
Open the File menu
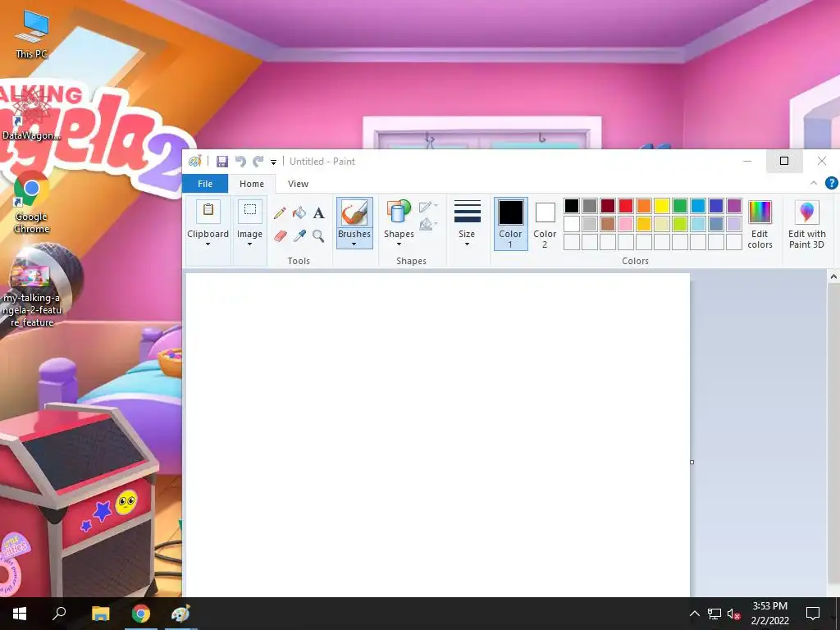pos(205,184)
